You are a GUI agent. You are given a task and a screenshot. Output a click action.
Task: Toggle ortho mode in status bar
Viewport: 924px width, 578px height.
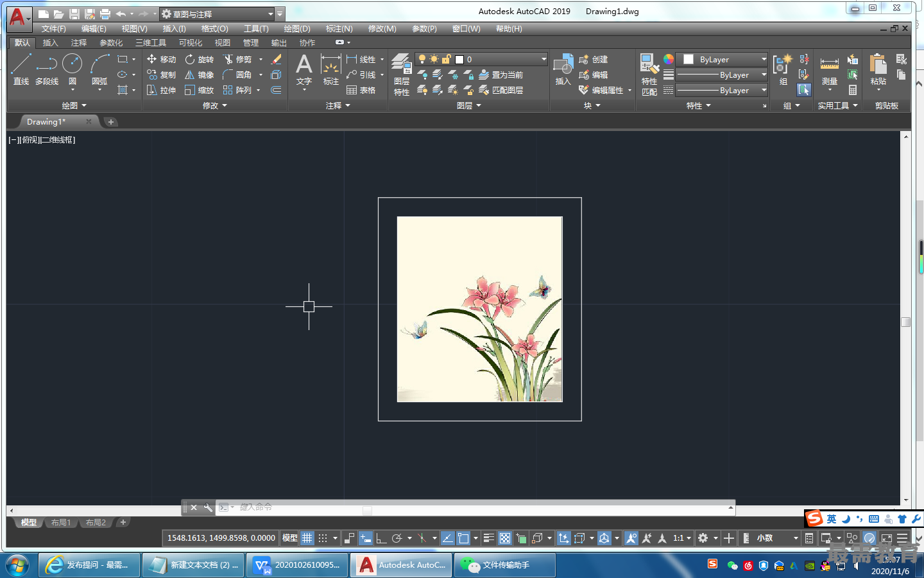coord(381,538)
